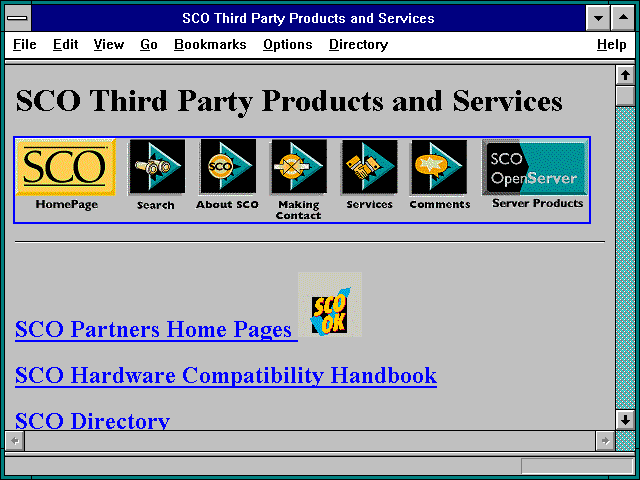Click the Server Products caption

tap(538, 203)
